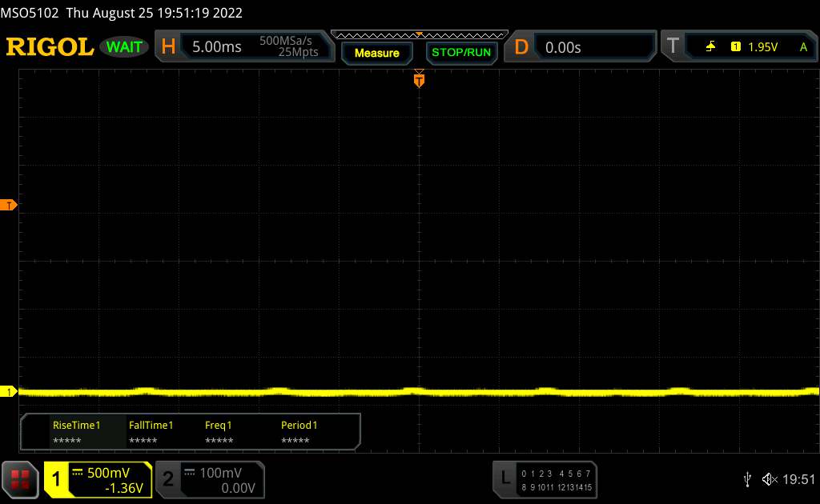Open the 5.00ms timebase scale setting
This screenshot has height=504, width=820.
point(216,47)
